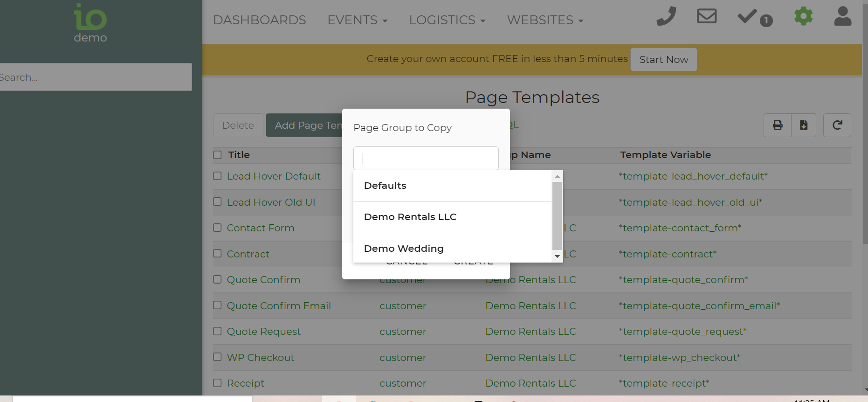The image size is (868, 402).
Task: Click the Start Now button
Action: click(664, 60)
